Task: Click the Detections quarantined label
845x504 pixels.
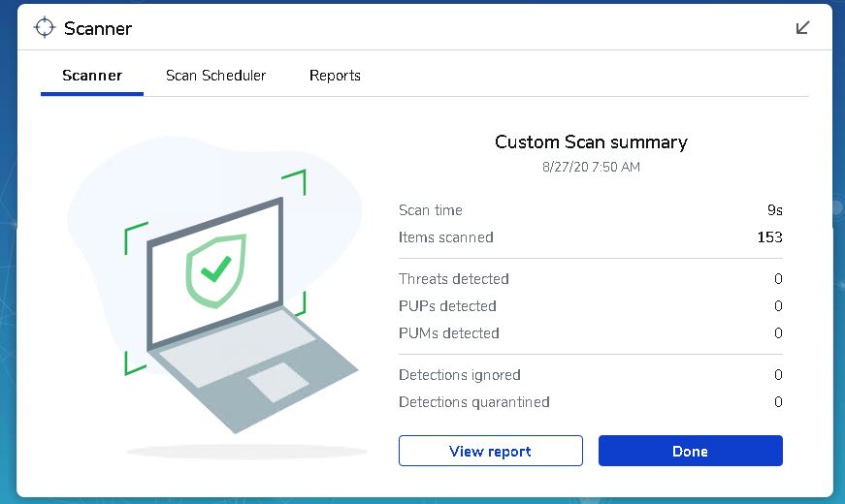Action: pyautogui.click(x=474, y=402)
